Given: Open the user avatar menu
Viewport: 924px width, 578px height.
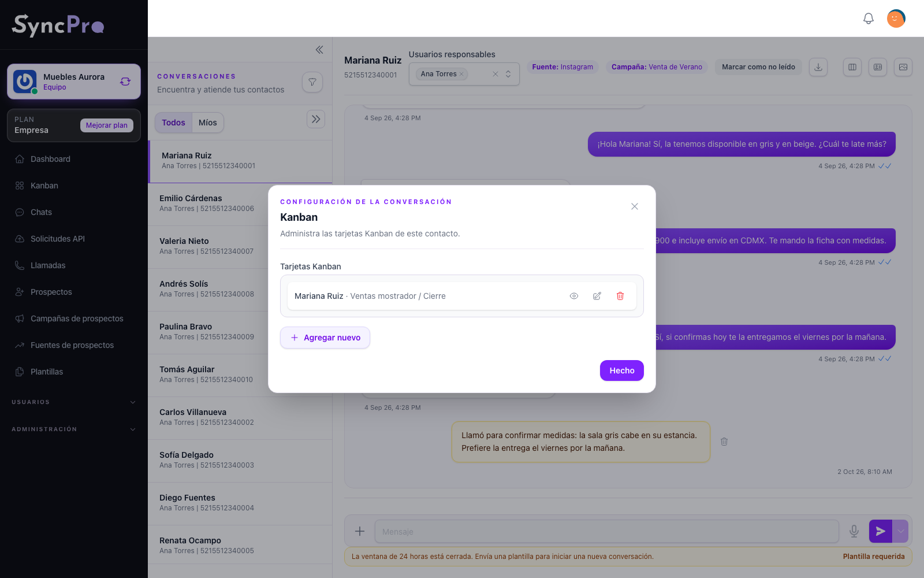Looking at the screenshot, I should coord(896,18).
